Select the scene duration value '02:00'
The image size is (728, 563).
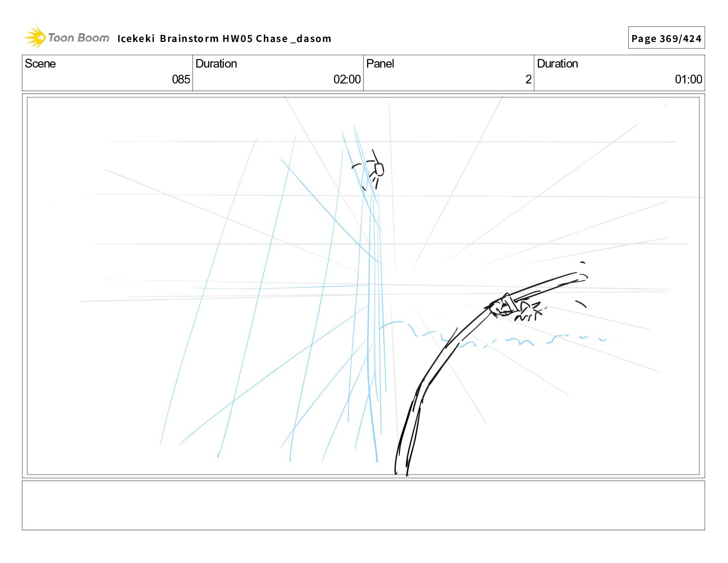347,79
